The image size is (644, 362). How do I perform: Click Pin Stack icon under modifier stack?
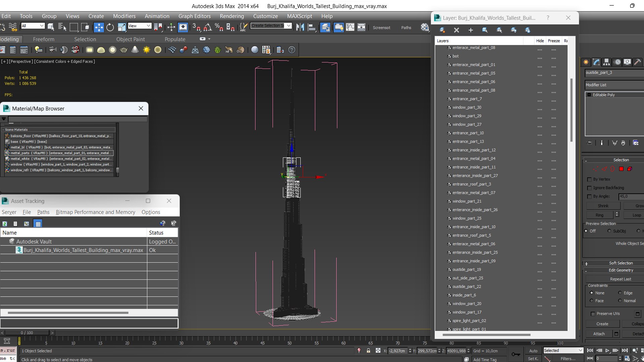click(589, 143)
